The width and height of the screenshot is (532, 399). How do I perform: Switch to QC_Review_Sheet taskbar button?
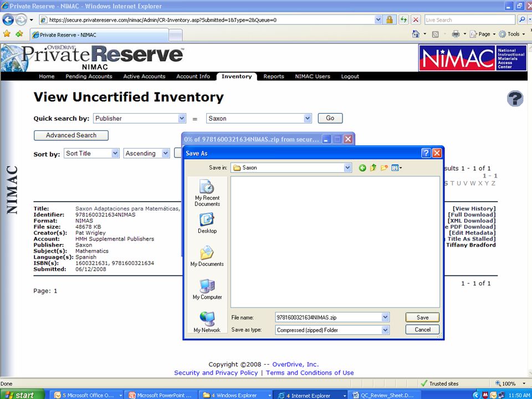pos(385,395)
